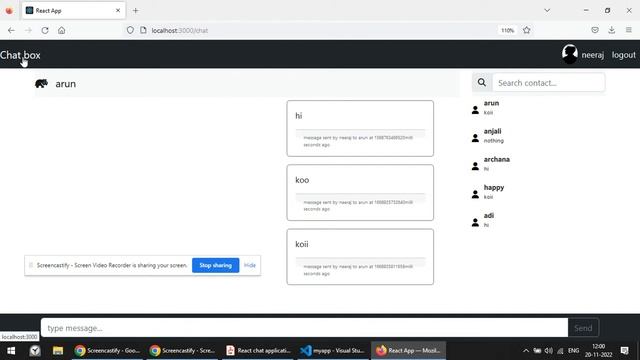Select the React App browser tab
This screenshot has width=640, height=360.
coord(73,11)
